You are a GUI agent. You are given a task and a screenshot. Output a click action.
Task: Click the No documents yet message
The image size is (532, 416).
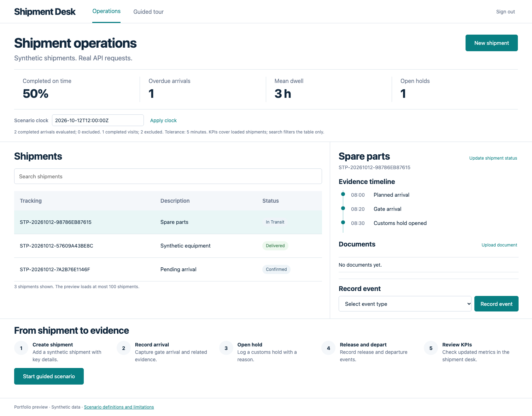360,265
